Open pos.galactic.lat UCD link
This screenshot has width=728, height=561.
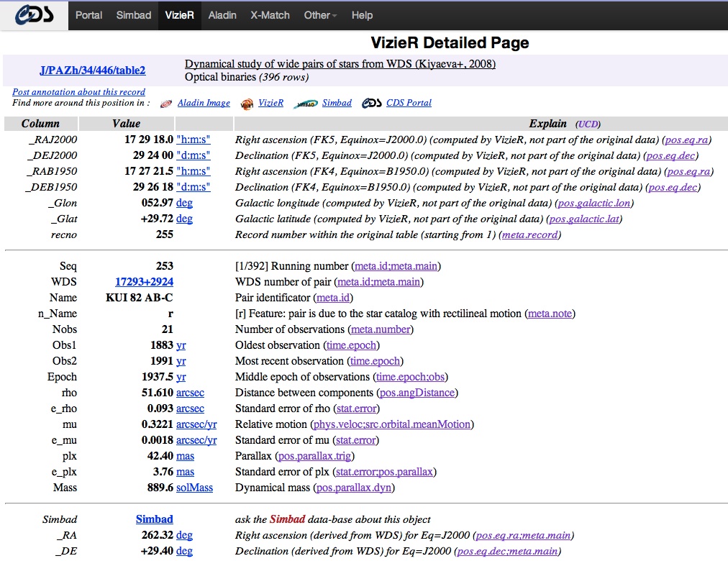(584, 219)
